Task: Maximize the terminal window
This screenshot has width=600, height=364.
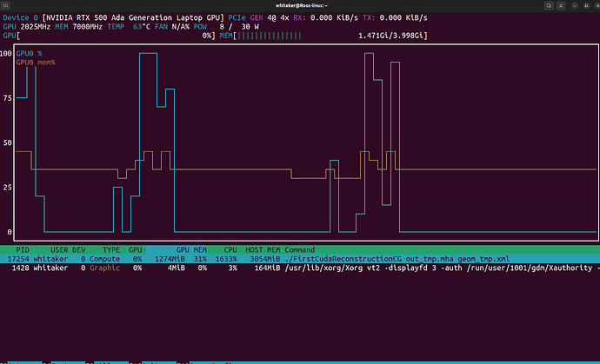Action: (x=586, y=6)
